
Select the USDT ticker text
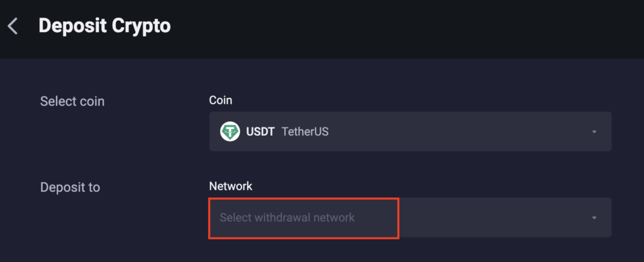pos(260,132)
